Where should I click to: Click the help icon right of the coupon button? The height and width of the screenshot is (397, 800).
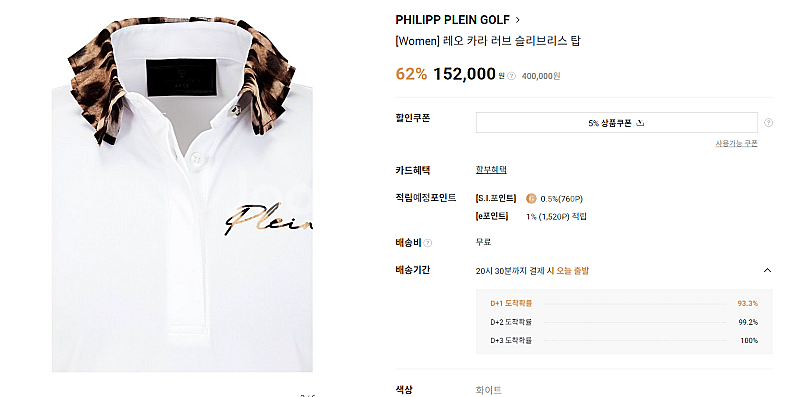pos(768,123)
